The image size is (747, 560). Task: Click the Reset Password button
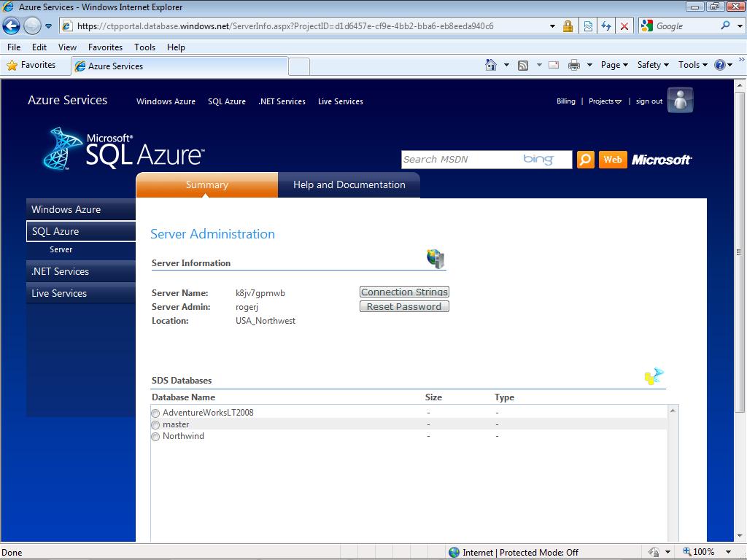click(x=403, y=306)
